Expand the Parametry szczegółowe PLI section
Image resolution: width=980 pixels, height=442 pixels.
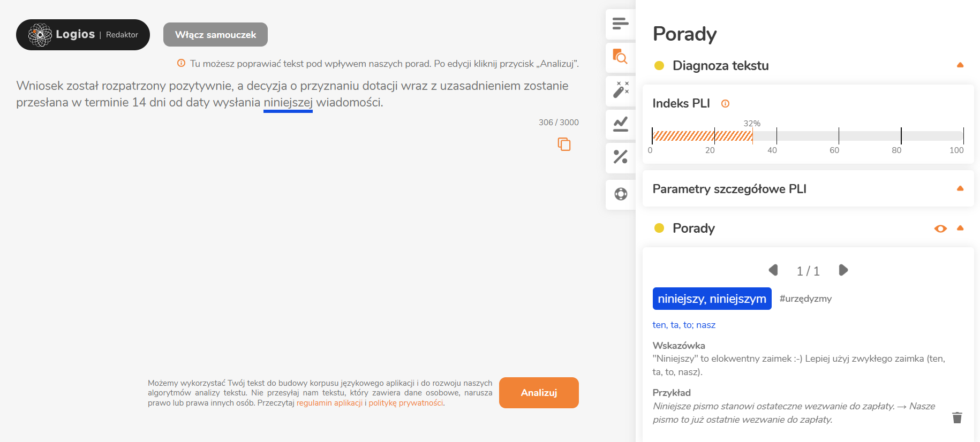click(960, 188)
